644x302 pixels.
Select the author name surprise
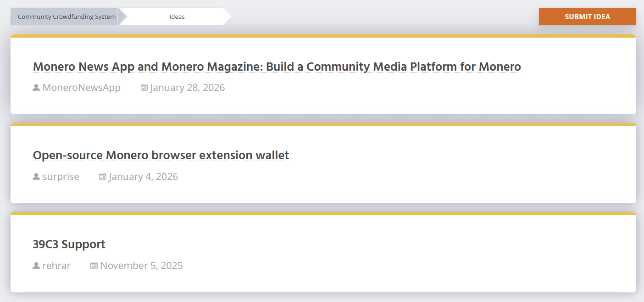coord(61,177)
